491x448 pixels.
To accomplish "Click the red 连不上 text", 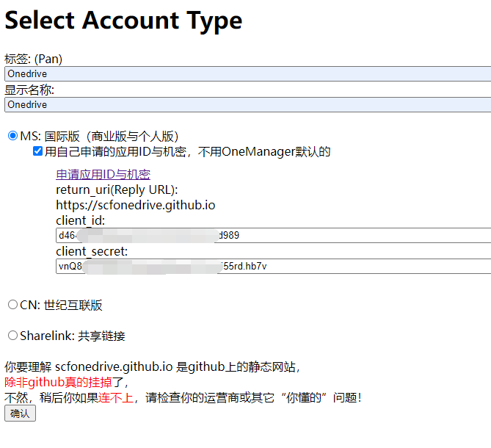I will 116,397.
